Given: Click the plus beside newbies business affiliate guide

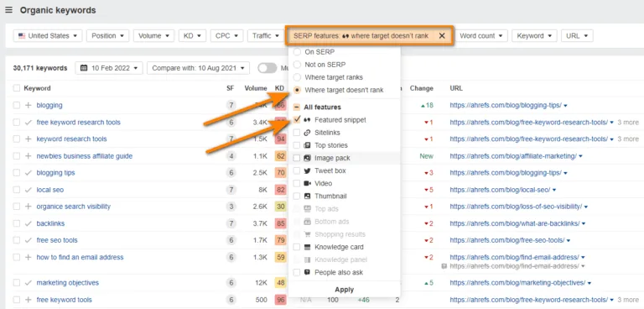Looking at the screenshot, I should click(28, 156).
